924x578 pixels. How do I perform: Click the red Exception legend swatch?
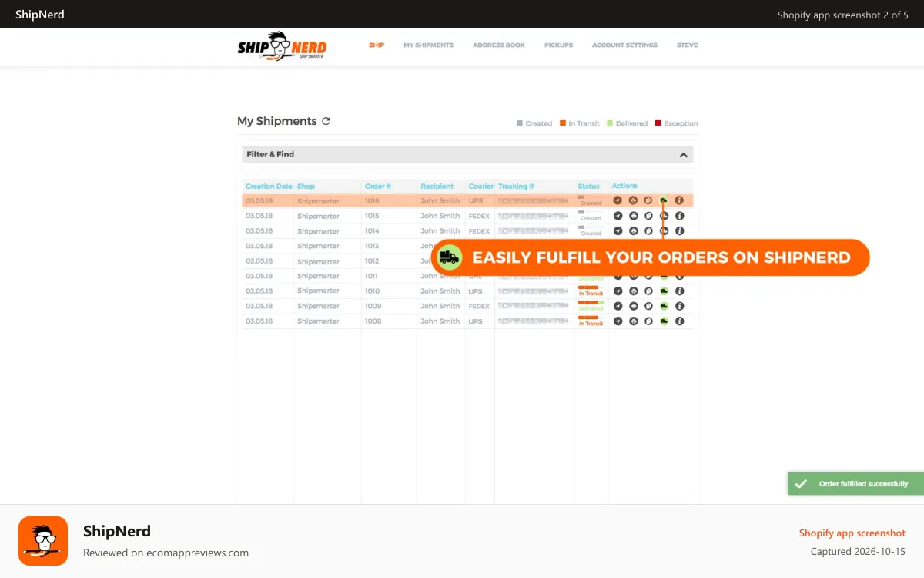(658, 123)
